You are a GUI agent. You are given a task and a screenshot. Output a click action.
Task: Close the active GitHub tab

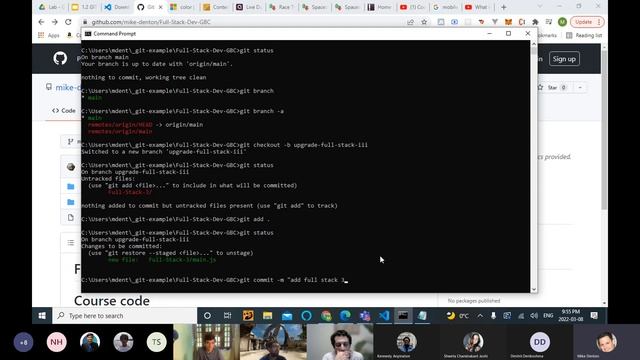coord(160,7)
